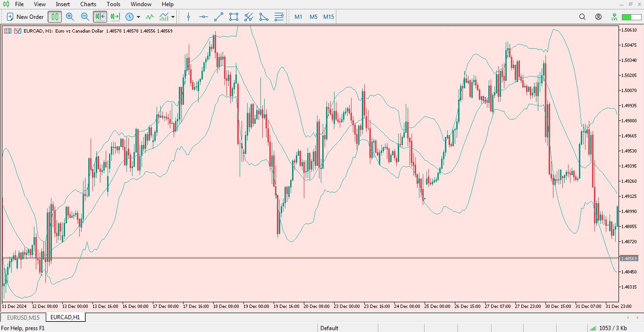
Task: Open the search magnifier icon
Action: pyautogui.click(x=582, y=17)
